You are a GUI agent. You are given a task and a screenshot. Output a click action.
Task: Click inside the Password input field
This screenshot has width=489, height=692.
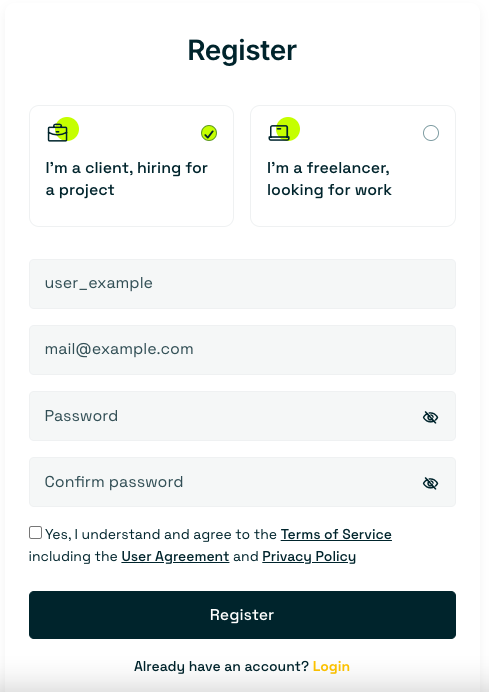242,416
